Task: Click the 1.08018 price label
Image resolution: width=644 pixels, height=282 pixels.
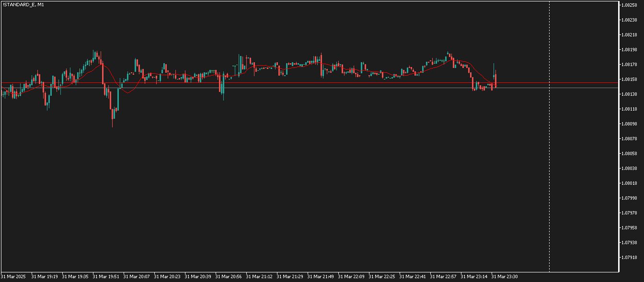Action: pos(629,183)
